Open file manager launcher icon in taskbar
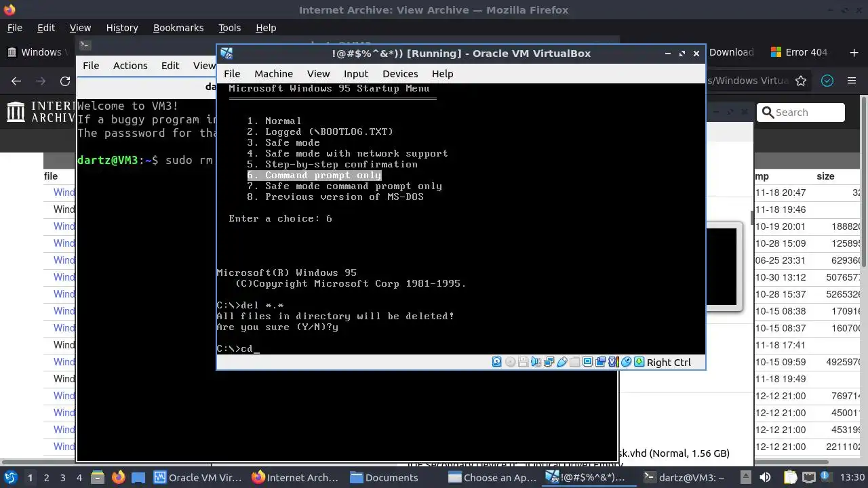The height and width of the screenshot is (488, 868). pos(98,478)
